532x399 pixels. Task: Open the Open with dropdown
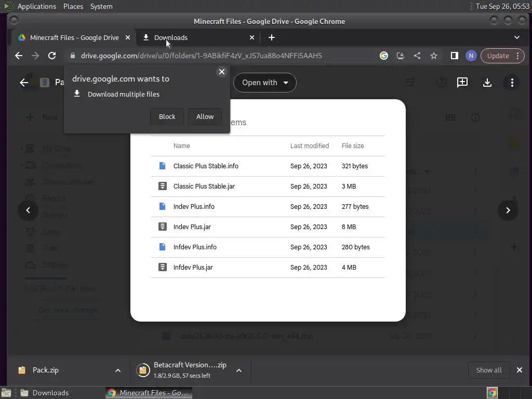(x=264, y=83)
